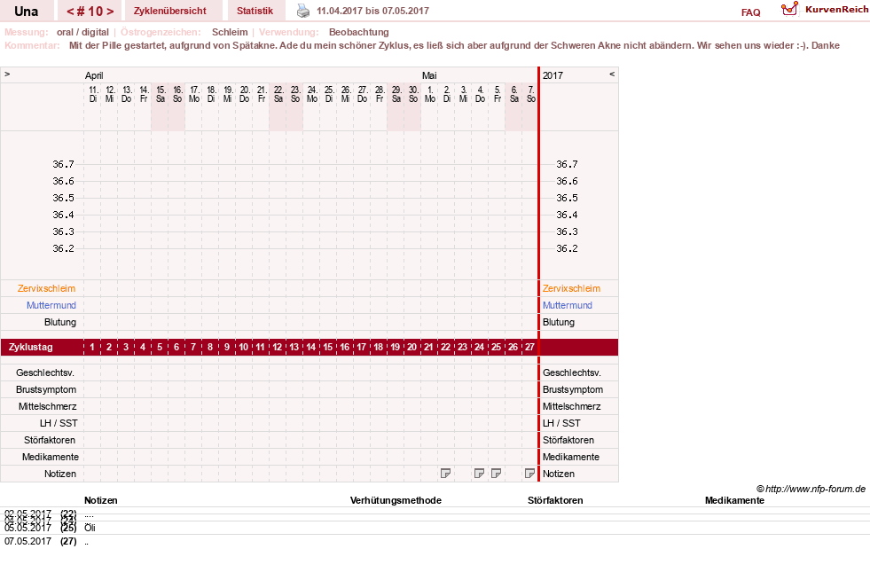870x588 pixels.
Task: Click the Zyklustag header label
Action: point(30,347)
